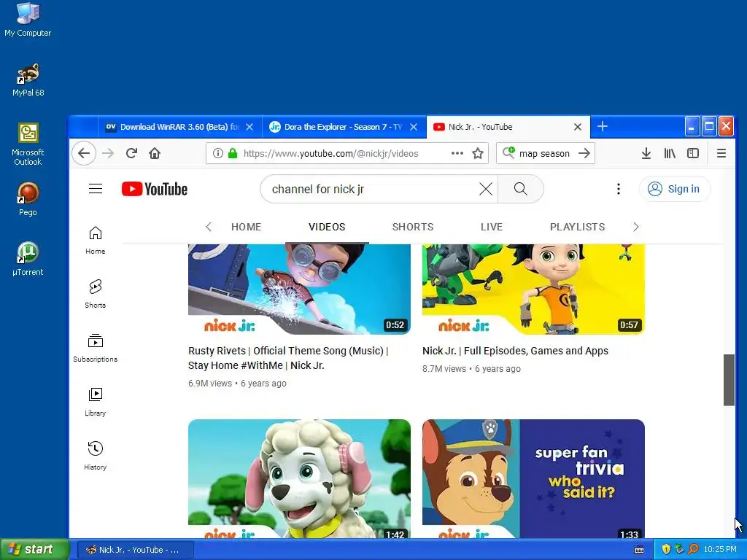Viewport: 747px width, 560px height.
Task: Click the page vertical scrollbar thumb
Action: pos(729,380)
